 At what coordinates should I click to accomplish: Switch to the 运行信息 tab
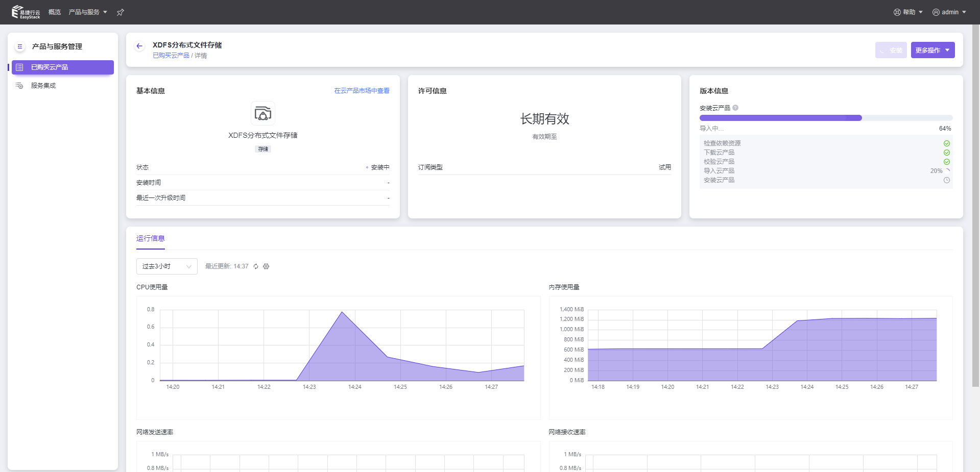[150, 238]
